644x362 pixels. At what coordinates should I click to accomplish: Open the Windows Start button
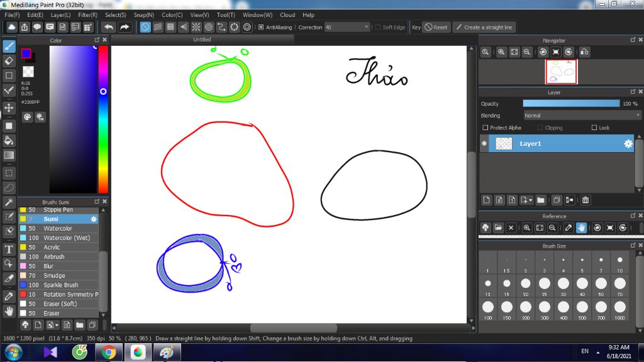point(13,353)
